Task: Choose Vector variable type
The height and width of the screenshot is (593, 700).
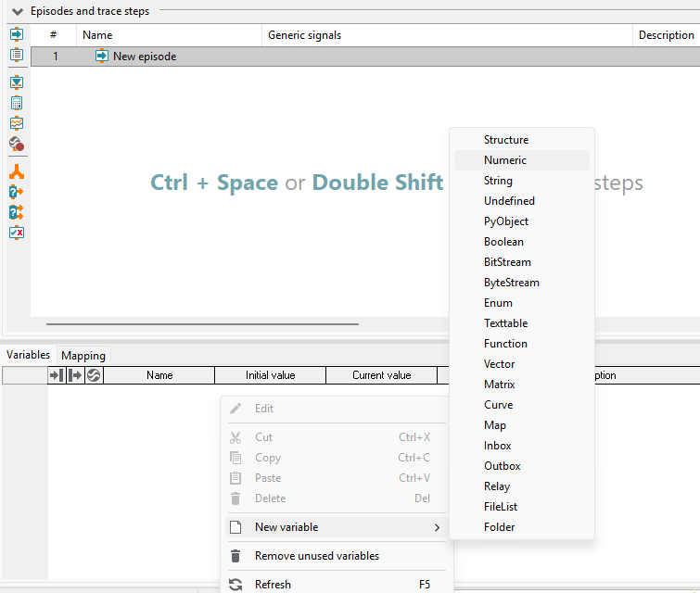Action: (521, 364)
